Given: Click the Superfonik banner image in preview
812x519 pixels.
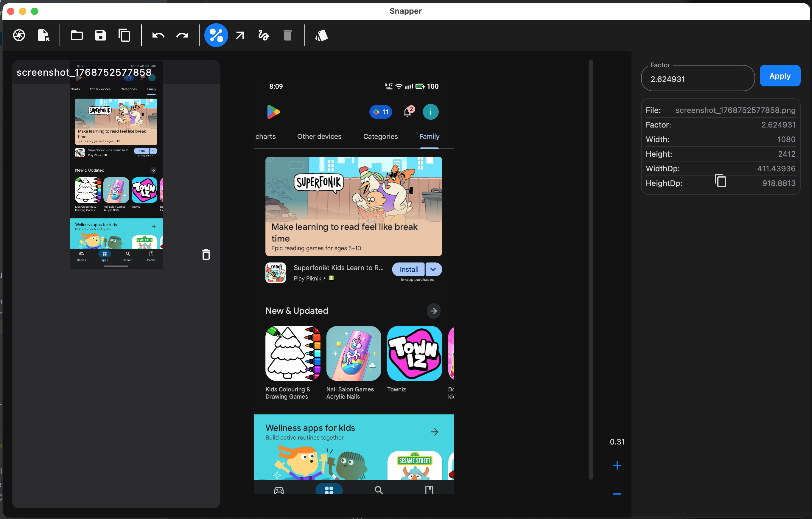Looking at the screenshot, I should 354,206.
